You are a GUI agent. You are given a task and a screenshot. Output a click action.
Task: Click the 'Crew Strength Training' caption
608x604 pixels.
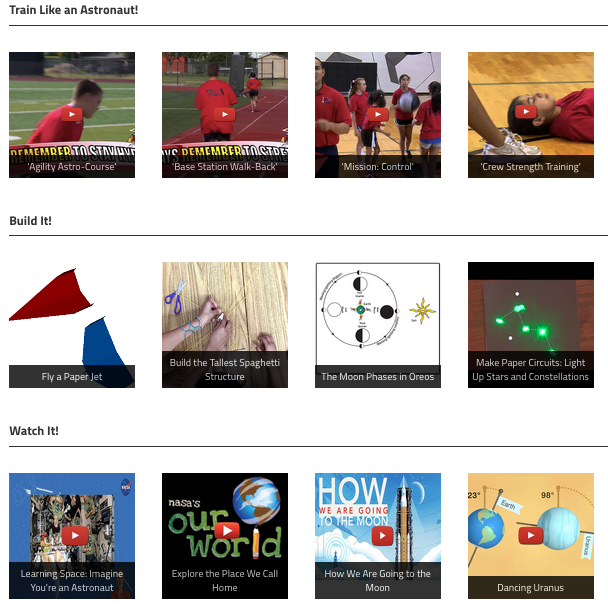coord(530,167)
